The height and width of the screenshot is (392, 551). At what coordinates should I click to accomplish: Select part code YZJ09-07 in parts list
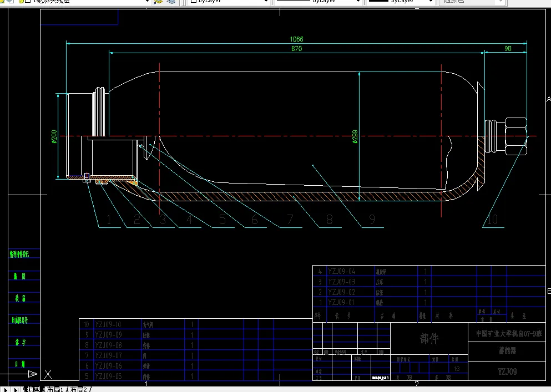tap(108, 355)
